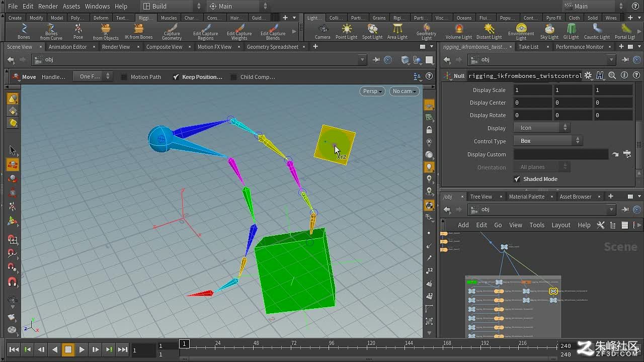Add an Environment Light from shelf
Screen dimensions: 644x362
(x=521, y=32)
